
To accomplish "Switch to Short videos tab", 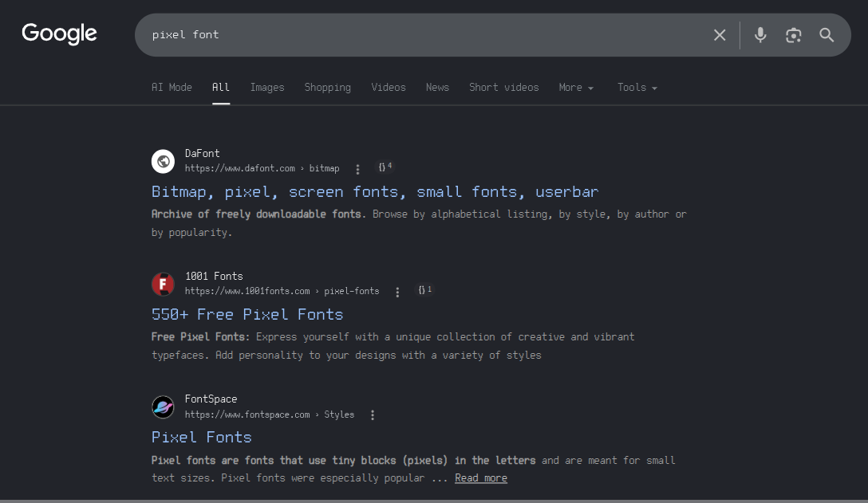I will click(503, 88).
